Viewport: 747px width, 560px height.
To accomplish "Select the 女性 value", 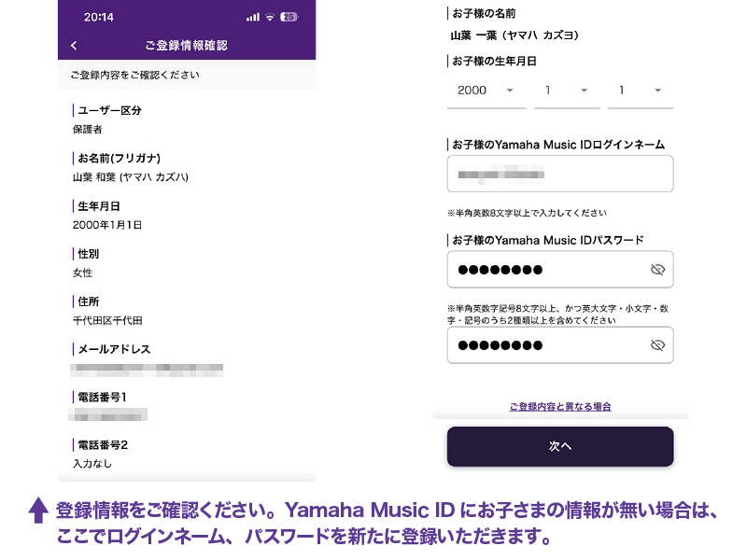I will pos(82,273).
